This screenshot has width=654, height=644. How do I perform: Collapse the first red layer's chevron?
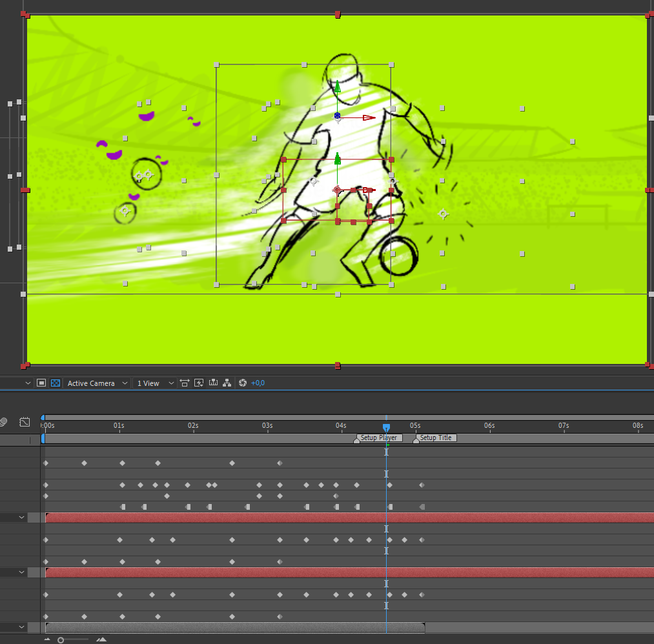click(x=21, y=518)
